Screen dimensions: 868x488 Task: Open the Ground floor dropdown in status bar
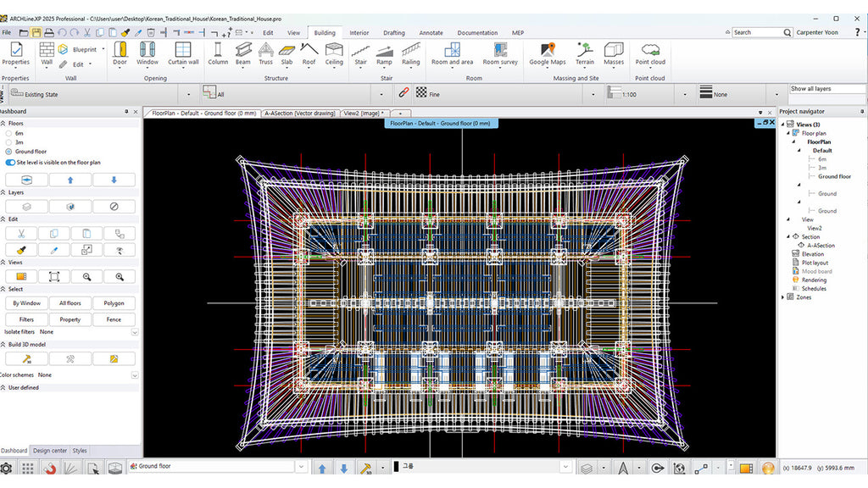[x=216, y=467]
